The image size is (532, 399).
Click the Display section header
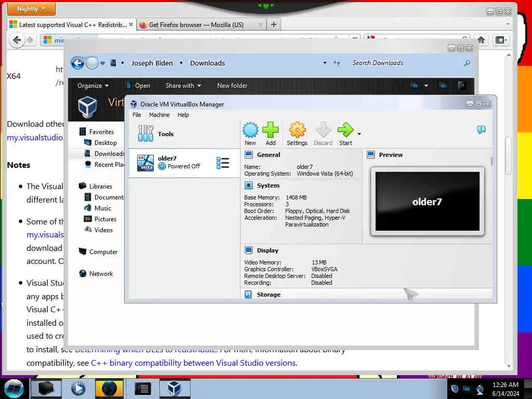click(268, 250)
